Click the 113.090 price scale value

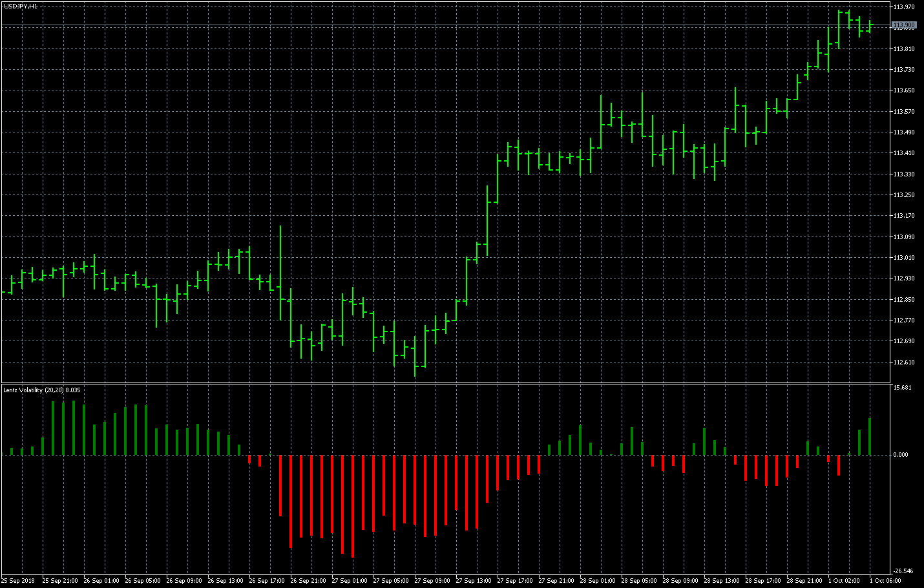coord(904,237)
